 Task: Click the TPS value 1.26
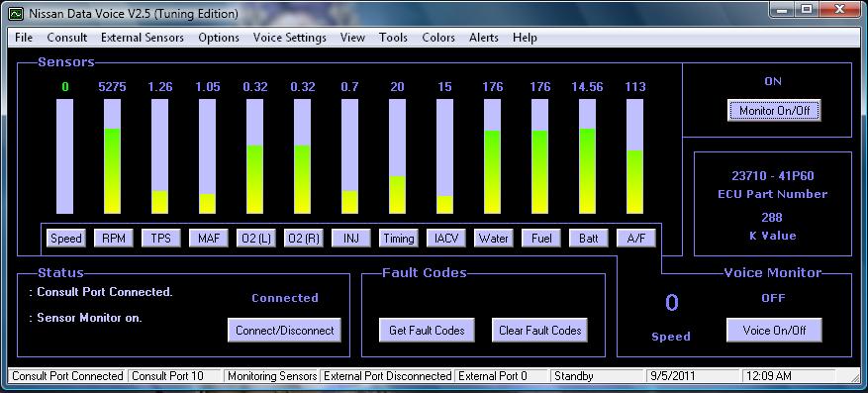(160, 87)
